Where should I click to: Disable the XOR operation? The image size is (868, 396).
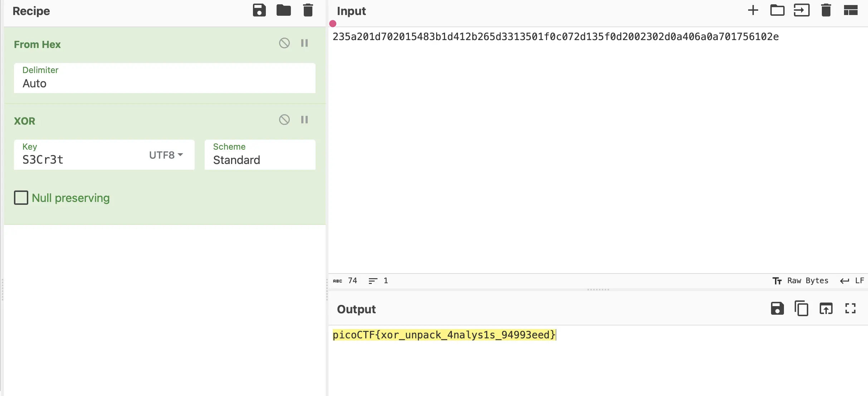(x=284, y=120)
